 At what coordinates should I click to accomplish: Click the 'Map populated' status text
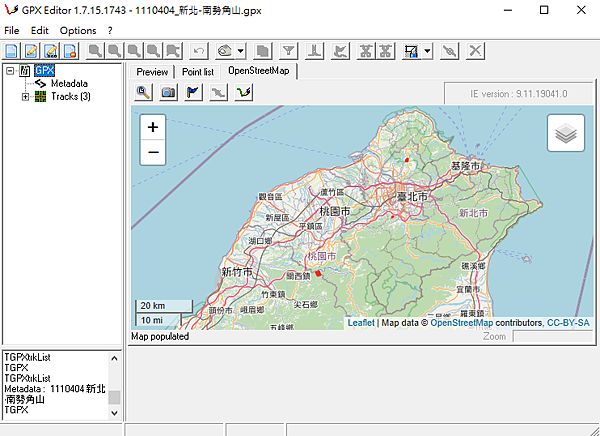160,336
